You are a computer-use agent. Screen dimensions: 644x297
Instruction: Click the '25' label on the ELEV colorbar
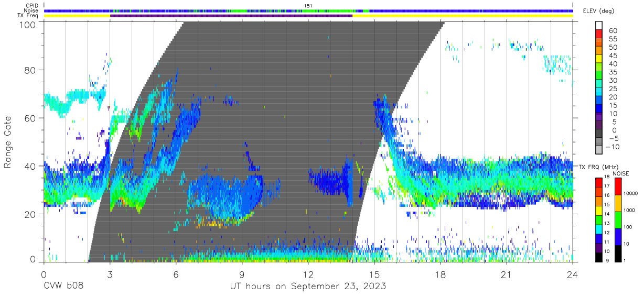coord(613,89)
